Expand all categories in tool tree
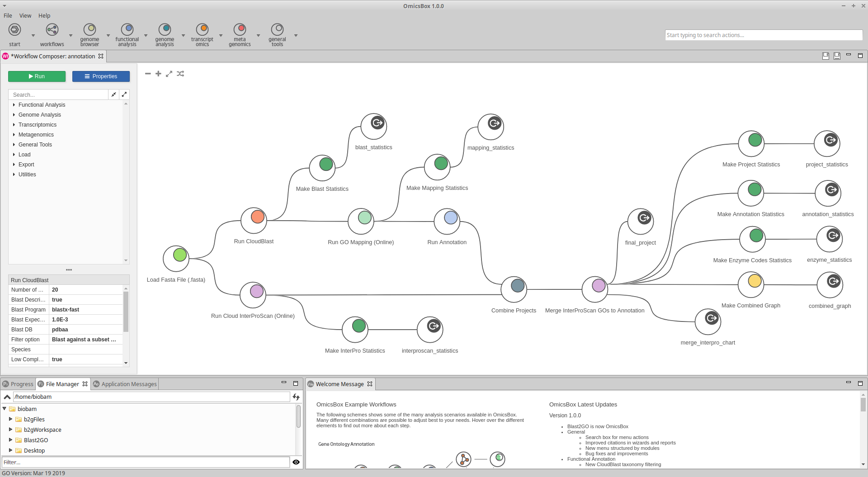 pyautogui.click(x=124, y=94)
